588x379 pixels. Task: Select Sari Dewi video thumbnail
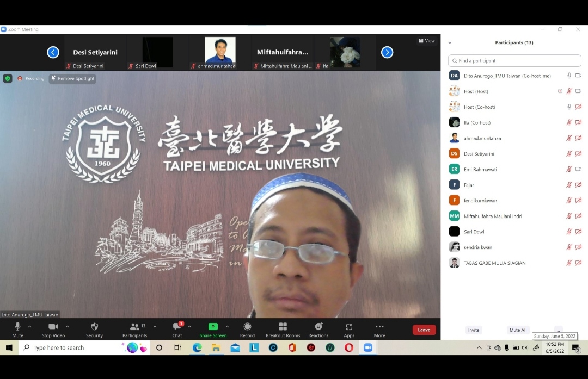pos(158,52)
